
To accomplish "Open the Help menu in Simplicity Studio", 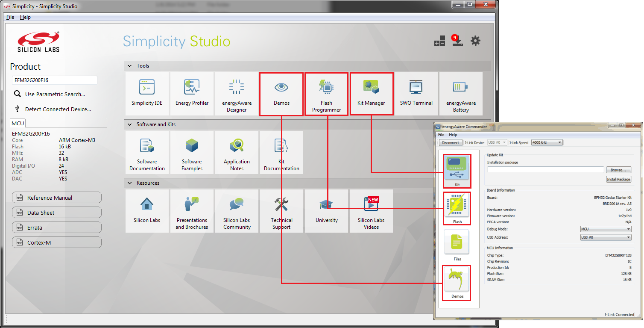I will (25, 17).
